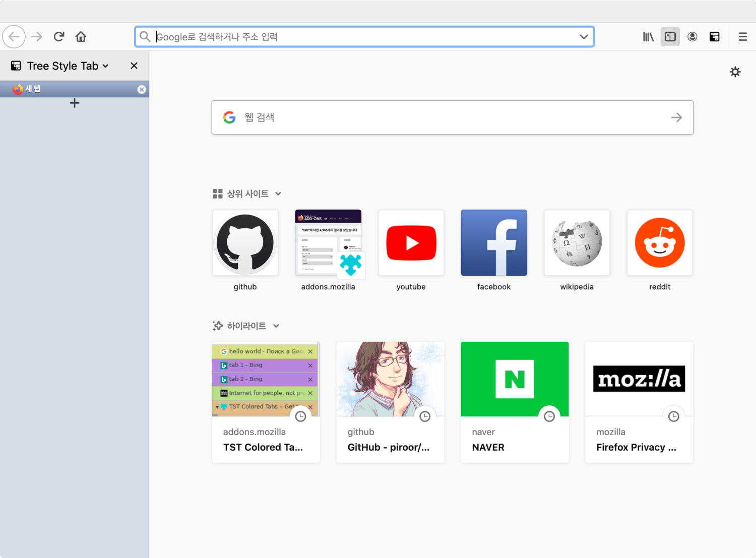Click the 웹 검색 search field
756x558 pixels.
coord(453,117)
